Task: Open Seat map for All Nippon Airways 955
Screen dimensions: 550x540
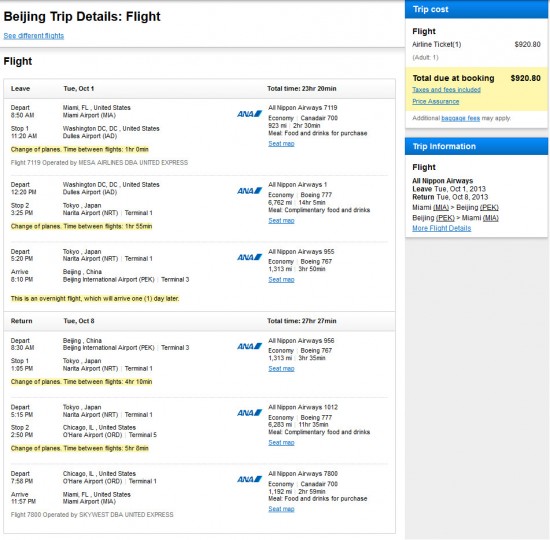Action: tap(281, 279)
